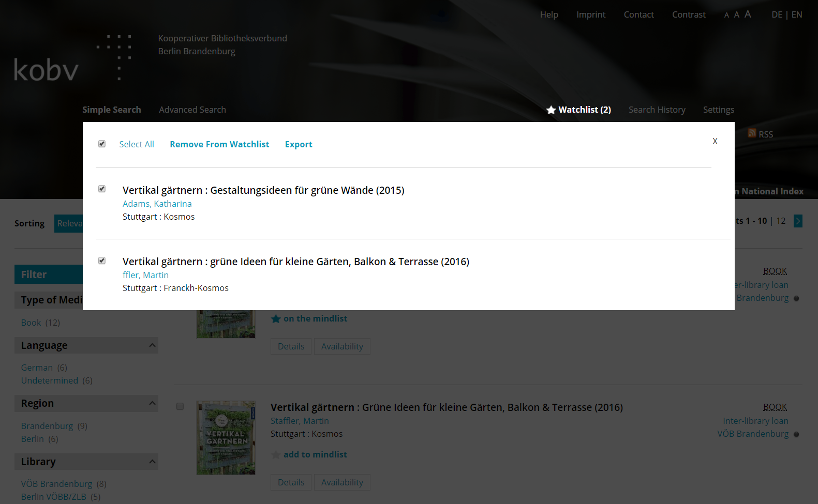Open the RSS feed icon

(752, 133)
